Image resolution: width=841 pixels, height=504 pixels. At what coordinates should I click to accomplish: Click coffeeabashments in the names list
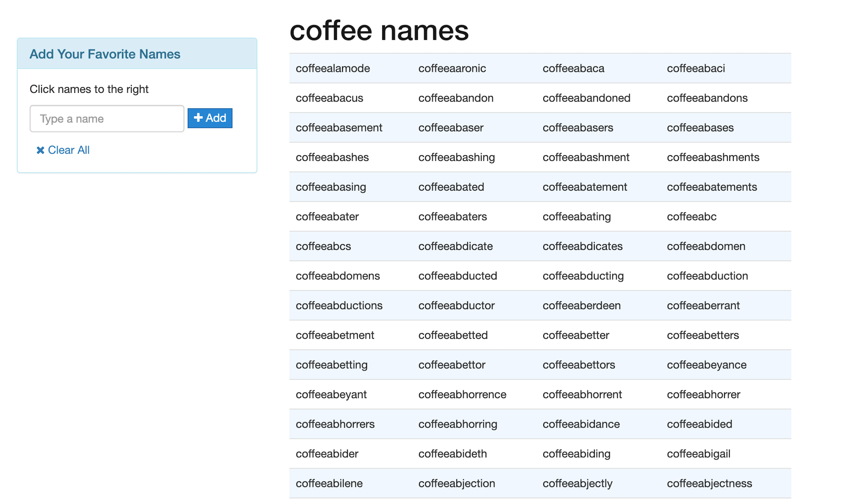[x=713, y=157]
